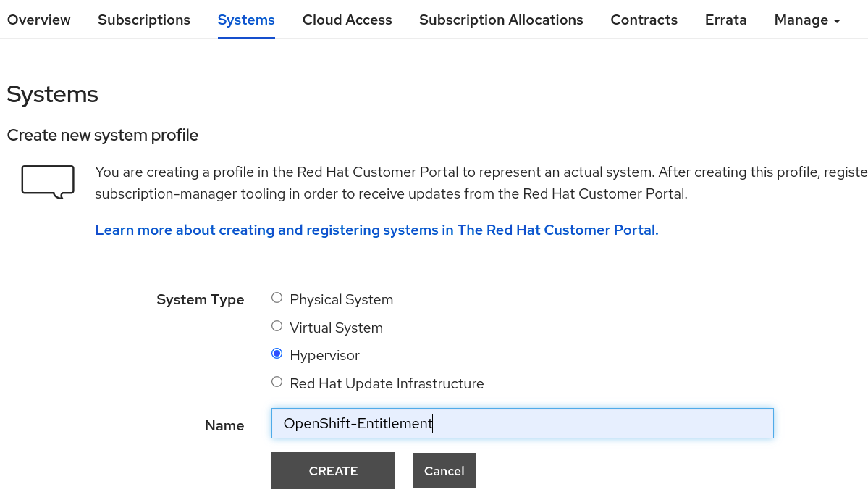Click the speech bubble notification icon
This screenshot has height=500, width=868.
[47, 180]
